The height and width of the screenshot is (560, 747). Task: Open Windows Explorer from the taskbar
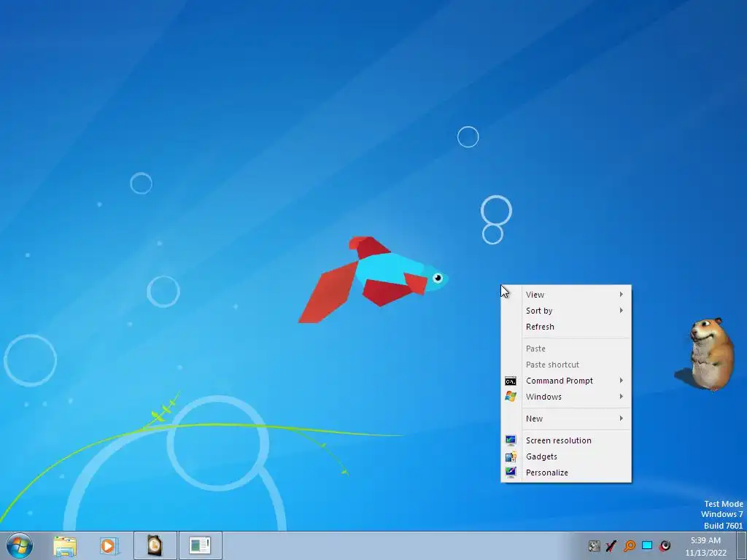(65, 545)
